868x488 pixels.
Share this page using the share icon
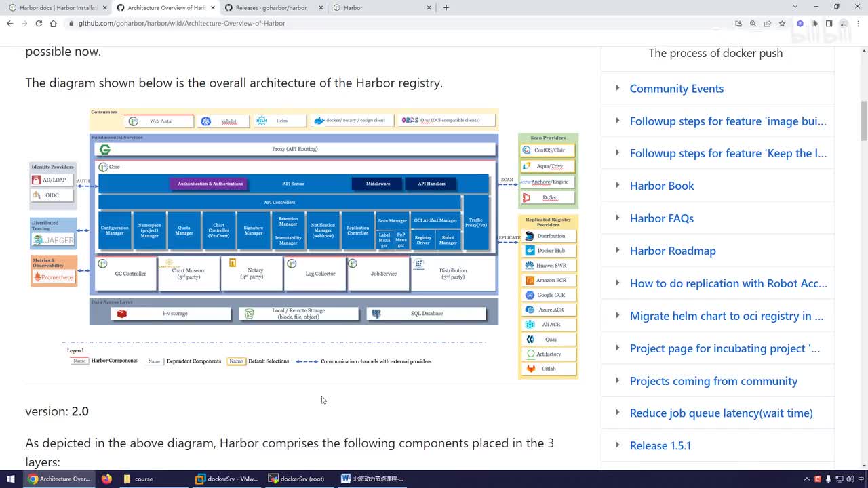coord(768,23)
